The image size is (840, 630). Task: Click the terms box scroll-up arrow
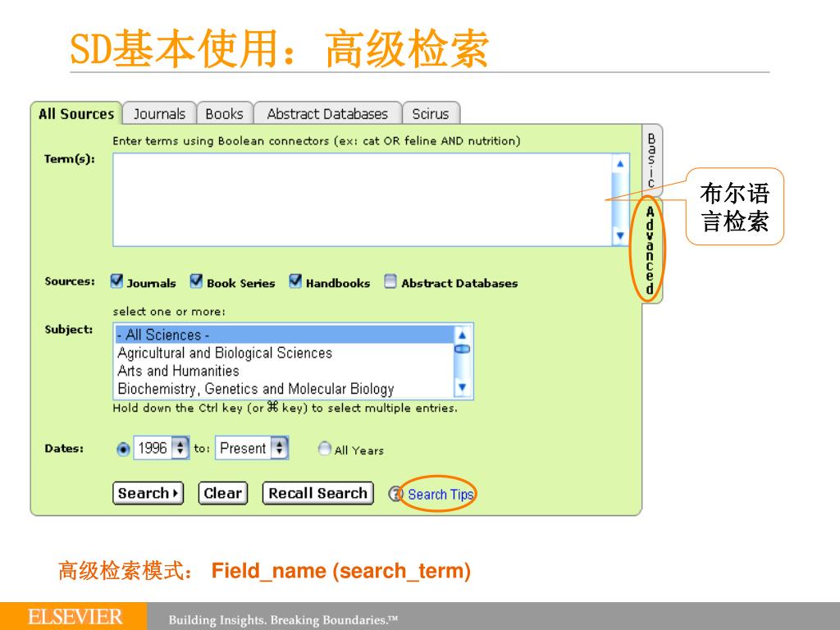[x=620, y=164]
